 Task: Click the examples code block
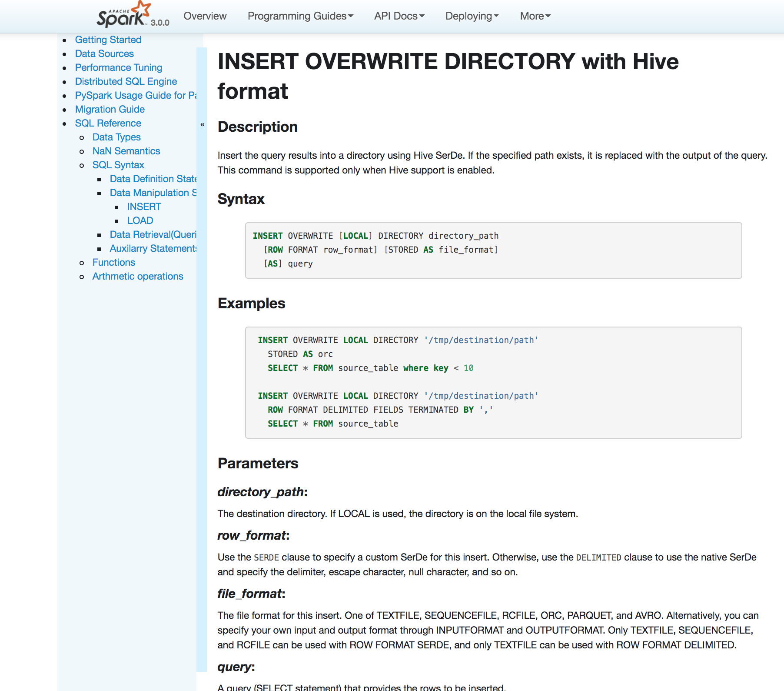494,383
